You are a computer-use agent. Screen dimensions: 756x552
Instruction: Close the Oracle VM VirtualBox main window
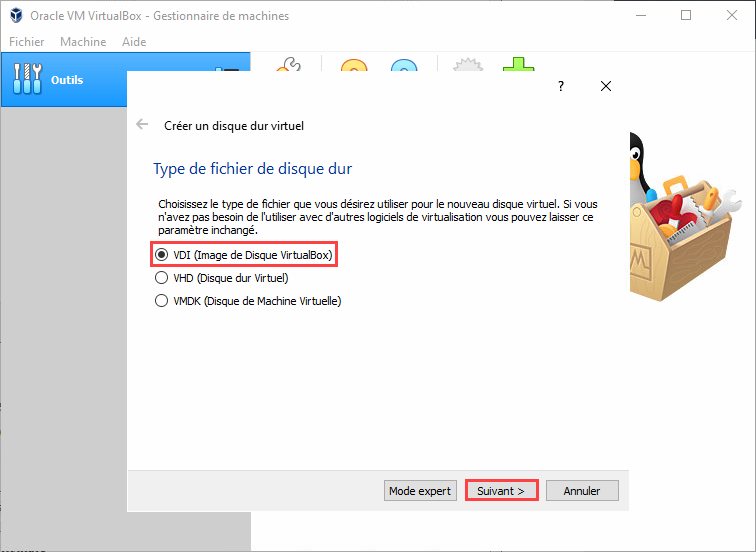pos(731,15)
